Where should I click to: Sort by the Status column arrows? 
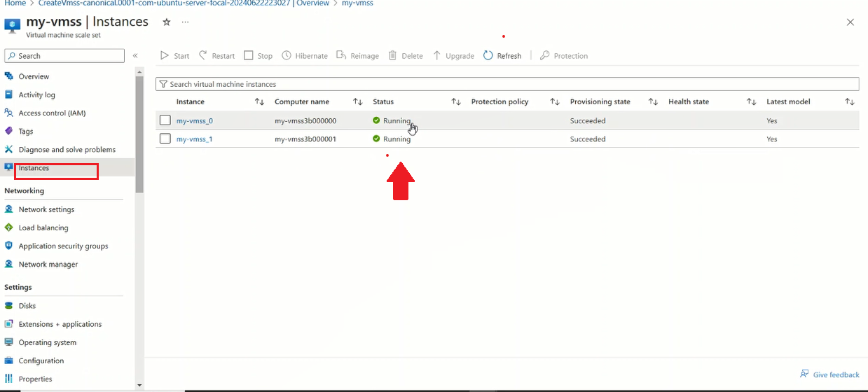tap(456, 101)
